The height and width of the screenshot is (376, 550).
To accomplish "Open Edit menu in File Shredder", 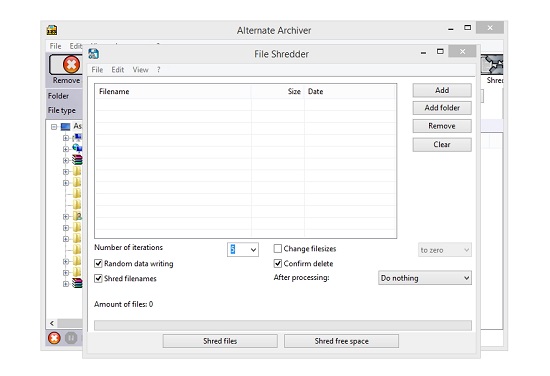I will click(x=118, y=70).
